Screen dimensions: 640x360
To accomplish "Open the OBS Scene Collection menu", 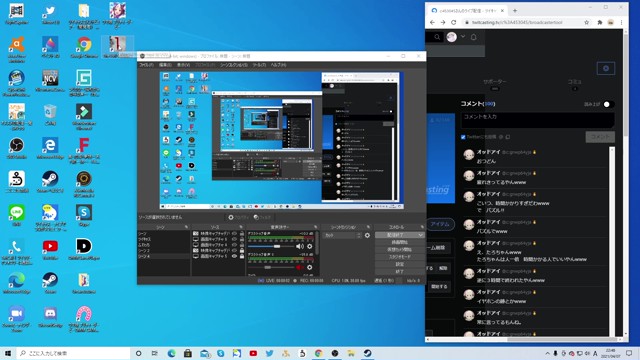I will tap(233, 65).
